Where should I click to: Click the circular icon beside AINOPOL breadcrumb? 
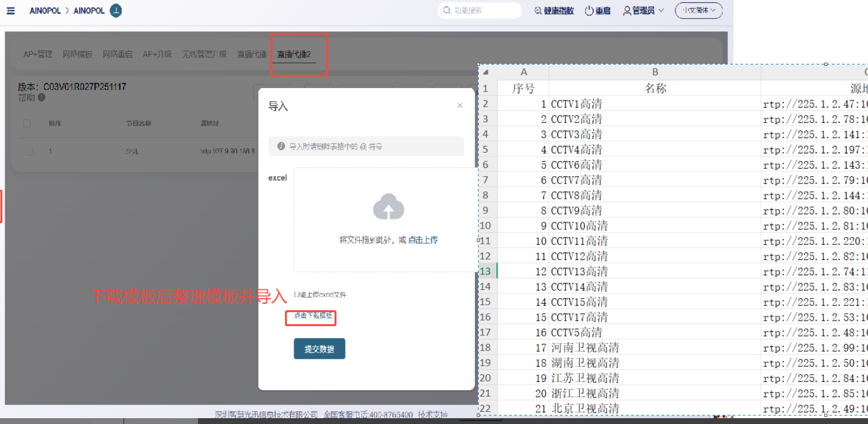pos(116,10)
